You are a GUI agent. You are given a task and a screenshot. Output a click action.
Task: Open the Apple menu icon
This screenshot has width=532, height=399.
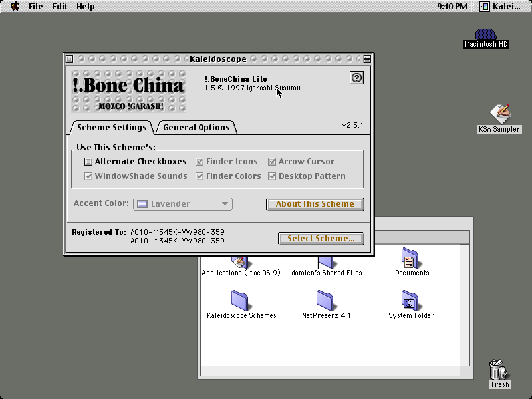click(x=15, y=6)
